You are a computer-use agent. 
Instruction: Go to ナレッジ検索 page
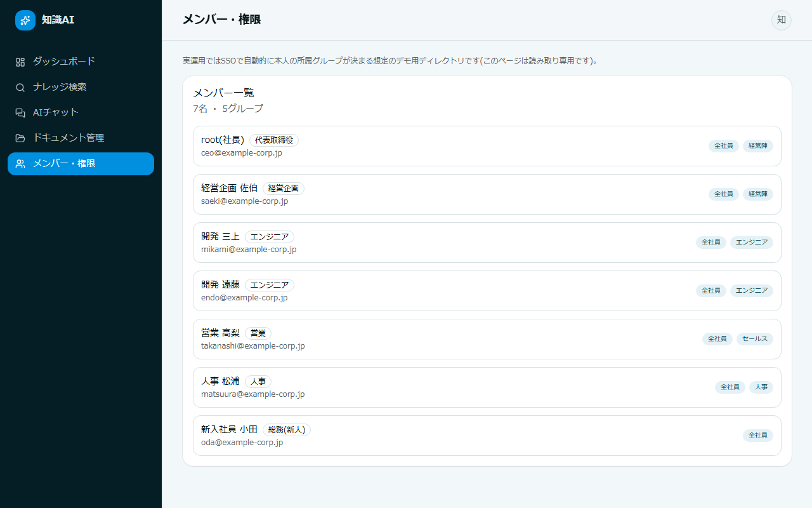pyautogui.click(x=81, y=87)
